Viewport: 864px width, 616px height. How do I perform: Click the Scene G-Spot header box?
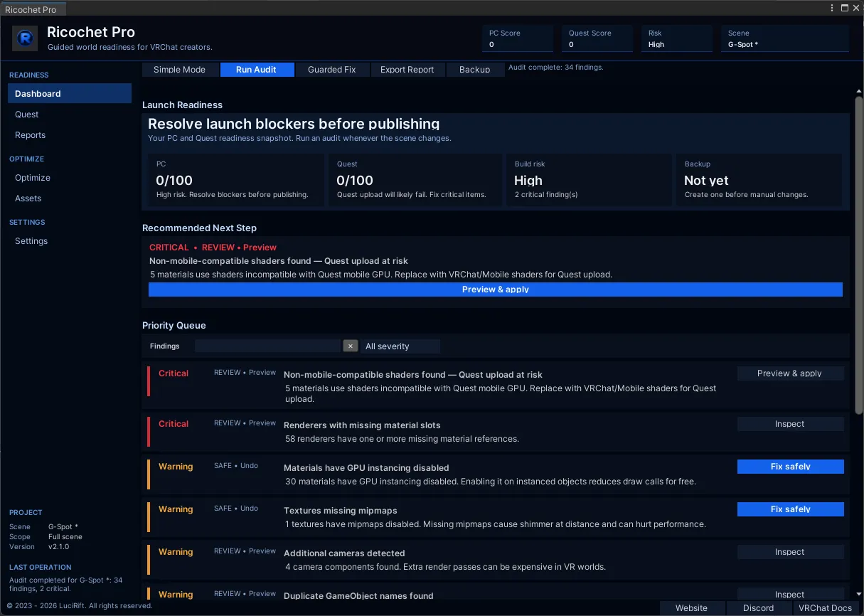click(785, 38)
